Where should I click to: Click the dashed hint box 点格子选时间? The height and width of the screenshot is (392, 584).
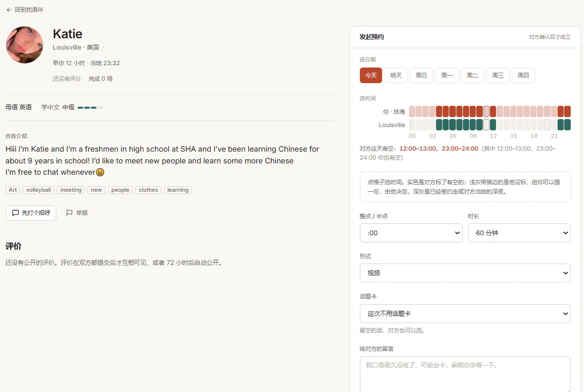[x=465, y=187]
